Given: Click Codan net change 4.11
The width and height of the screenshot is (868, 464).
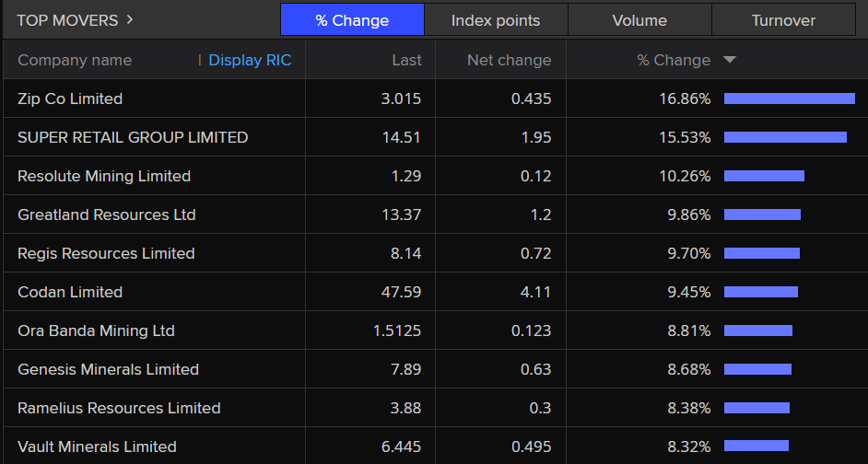Looking at the screenshot, I should coord(536,292).
